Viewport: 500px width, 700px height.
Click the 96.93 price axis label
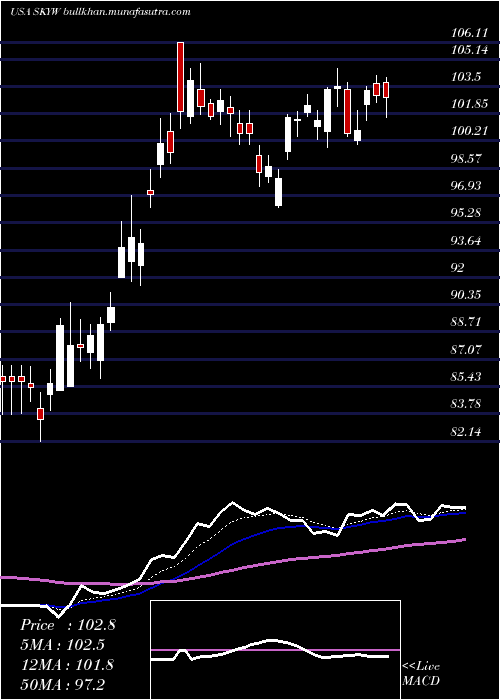click(466, 186)
